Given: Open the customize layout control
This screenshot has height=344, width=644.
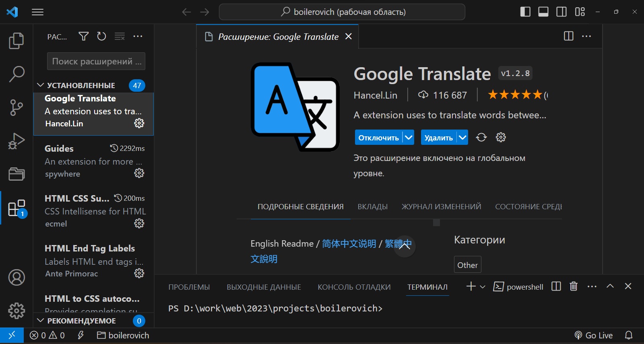Looking at the screenshot, I should [x=580, y=12].
